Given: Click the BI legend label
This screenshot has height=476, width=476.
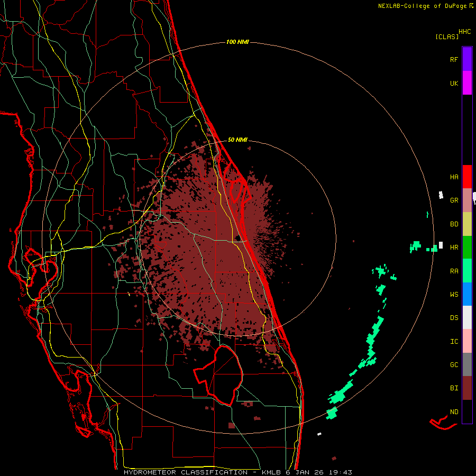Looking at the screenshot, I should 454,388.
